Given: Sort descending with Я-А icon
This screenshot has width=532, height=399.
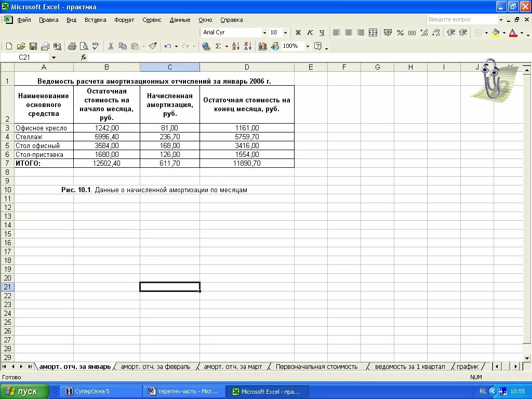Looking at the screenshot, I should click(x=248, y=46).
